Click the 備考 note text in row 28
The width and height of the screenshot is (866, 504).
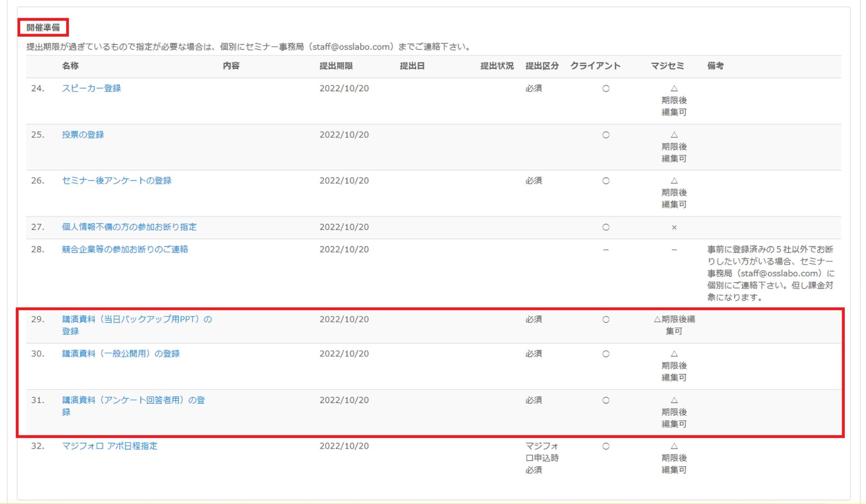(770, 273)
